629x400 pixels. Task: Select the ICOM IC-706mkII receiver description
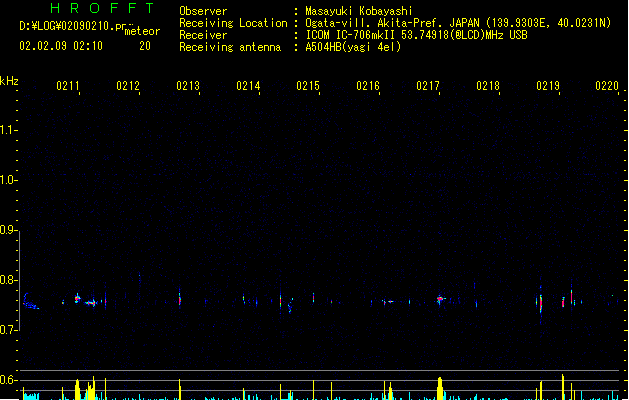pos(416,35)
